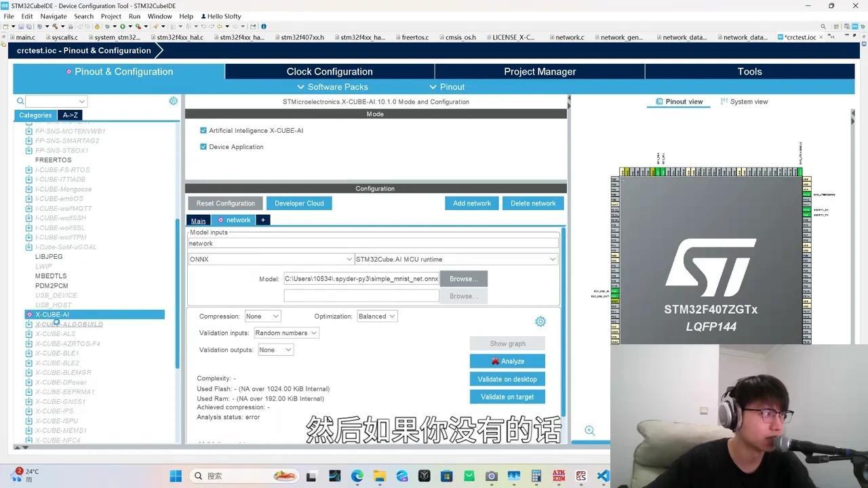Open the settings gear in the network configuration pane

540,321
